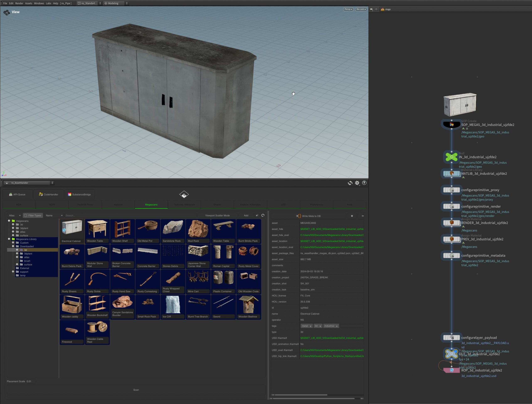Switch to the Textures / Materials tab
The image size is (532, 404).
click(184, 205)
